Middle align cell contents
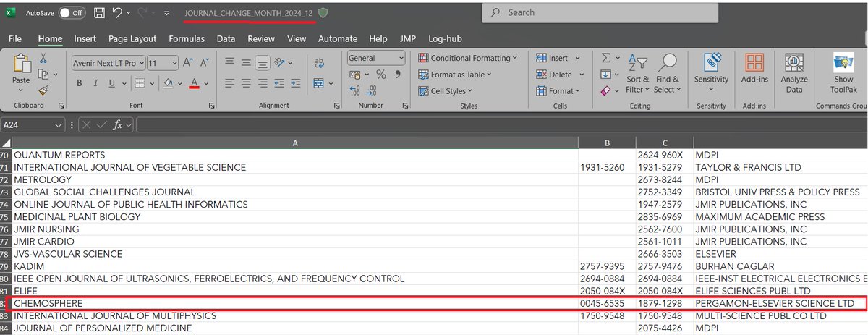 click(246, 63)
